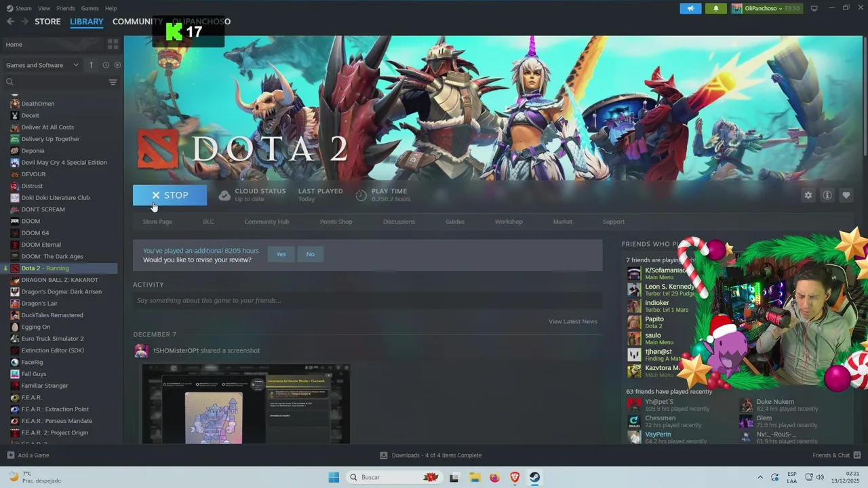This screenshot has width=868, height=488.
Task: Click the ready-to-play filter icon
Action: pyautogui.click(x=117, y=65)
